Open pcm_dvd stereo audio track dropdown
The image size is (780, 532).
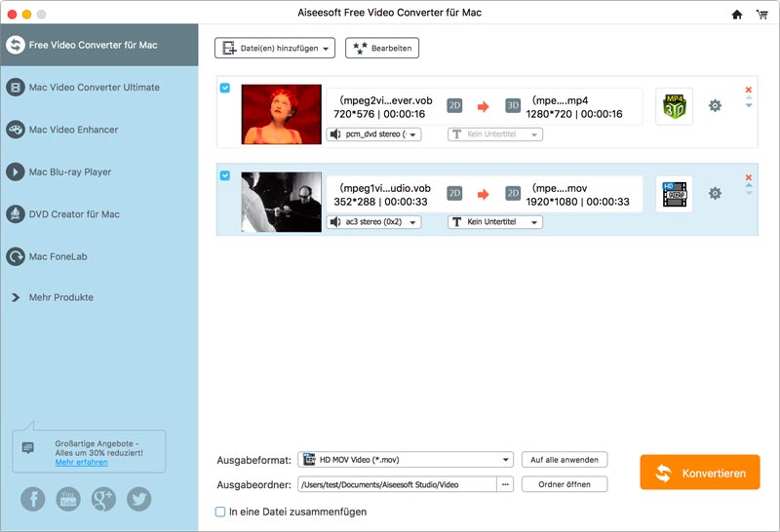[373, 134]
